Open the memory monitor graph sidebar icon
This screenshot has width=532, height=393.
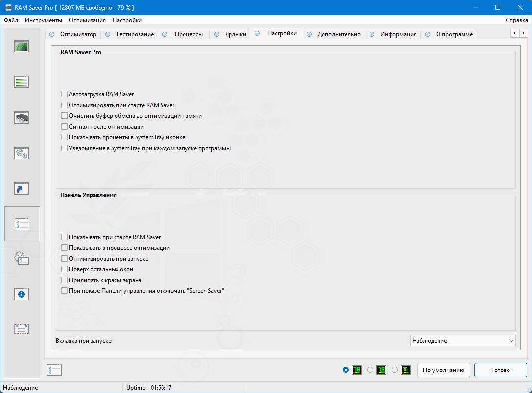coord(22,46)
